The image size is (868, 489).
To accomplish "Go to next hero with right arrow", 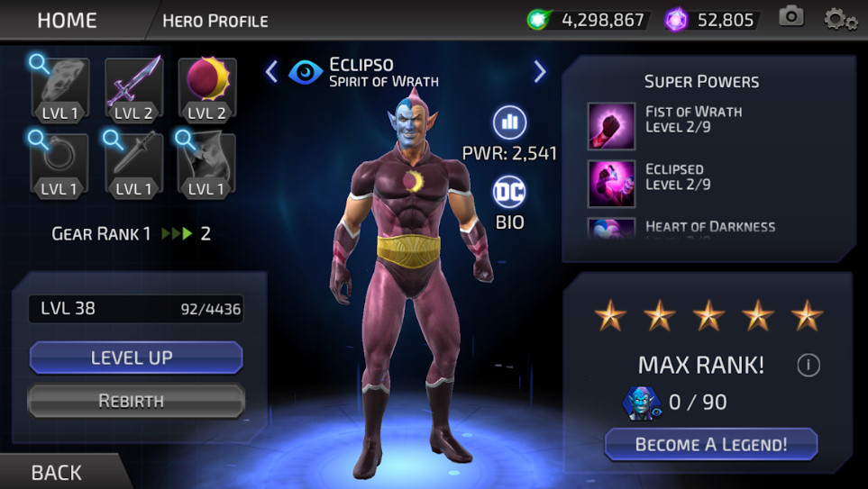I will [540, 71].
